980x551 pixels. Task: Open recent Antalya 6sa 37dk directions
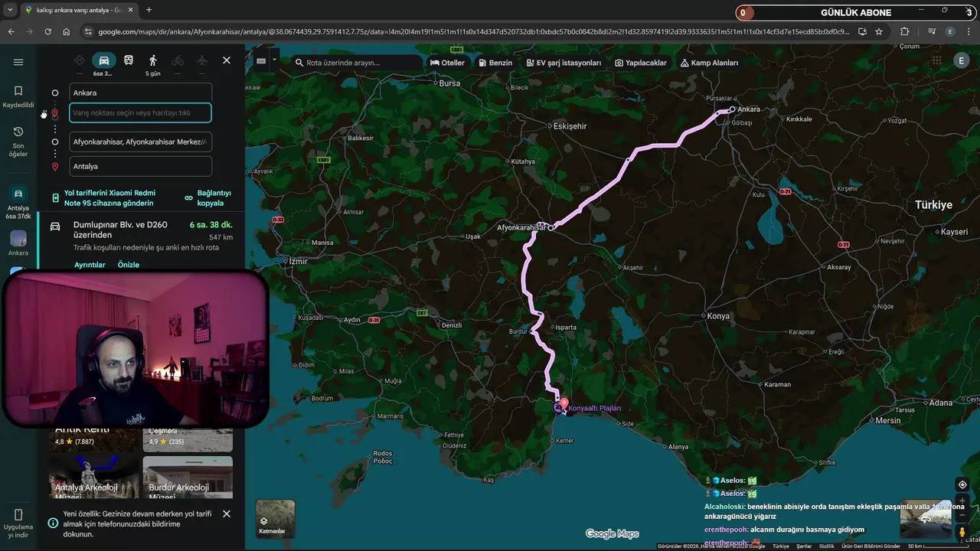pyautogui.click(x=18, y=203)
